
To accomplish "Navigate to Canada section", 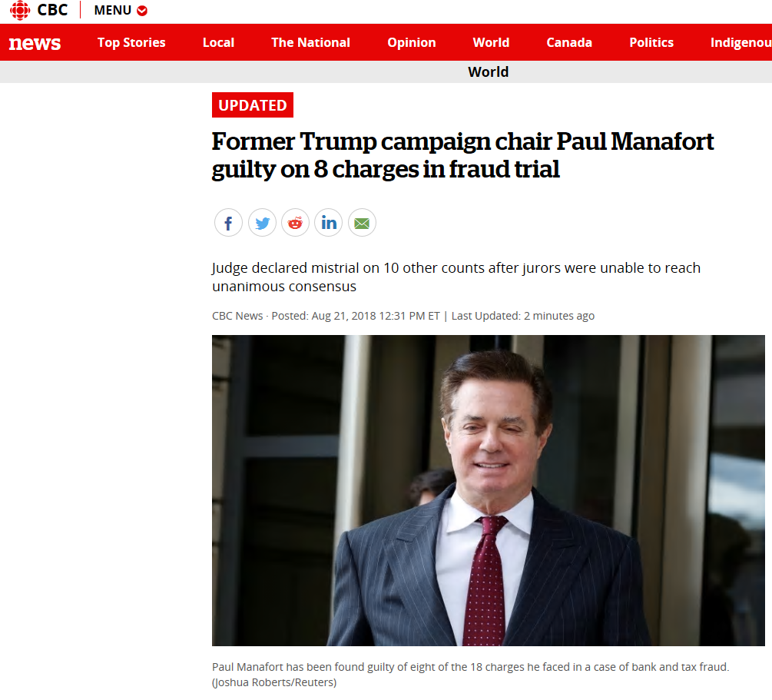I will click(569, 42).
